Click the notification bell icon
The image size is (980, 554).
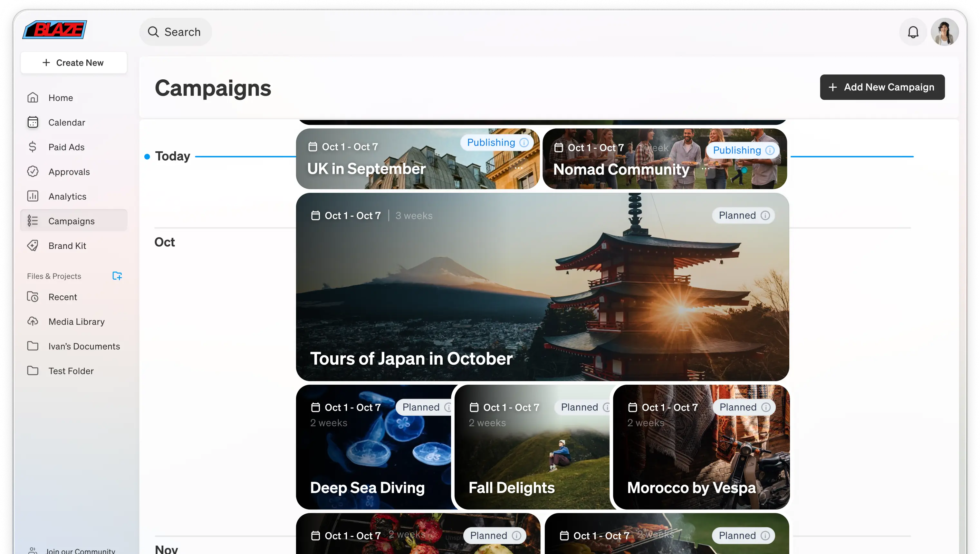click(x=913, y=32)
